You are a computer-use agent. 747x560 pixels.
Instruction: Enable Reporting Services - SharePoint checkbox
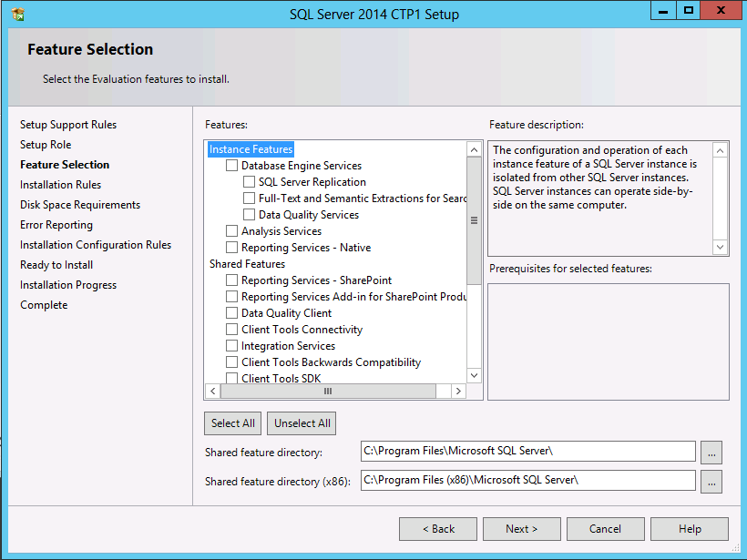(231, 280)
